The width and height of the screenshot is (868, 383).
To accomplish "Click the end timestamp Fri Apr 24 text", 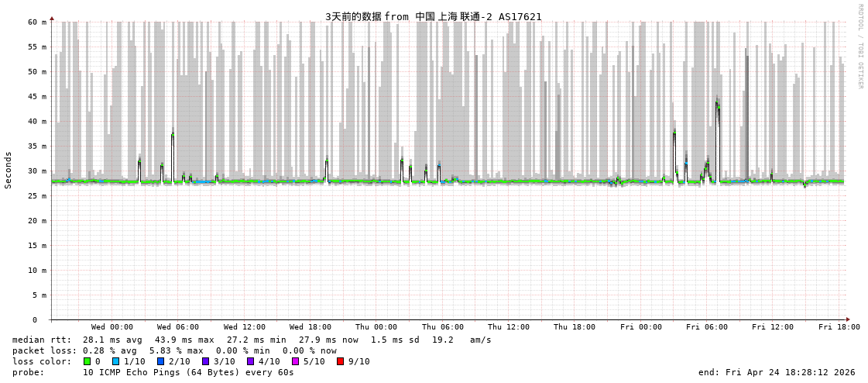I will pyautogui.click(x=777, y=372).
